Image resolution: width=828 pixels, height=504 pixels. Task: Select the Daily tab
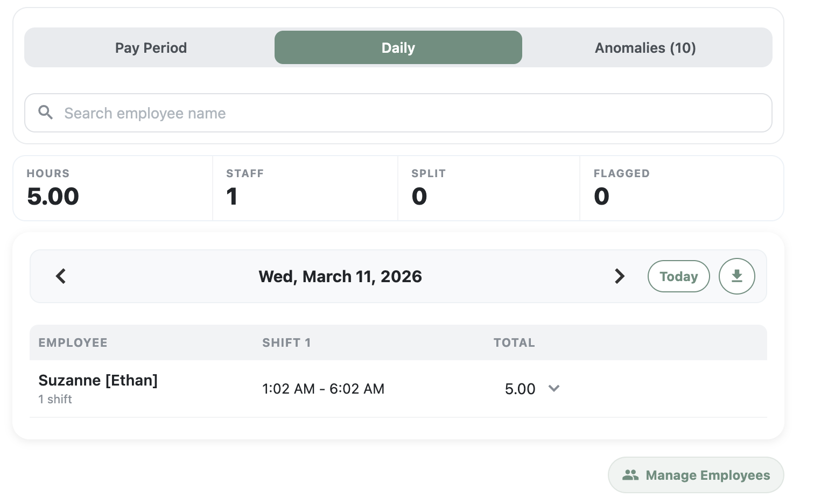tap(398, 48)
